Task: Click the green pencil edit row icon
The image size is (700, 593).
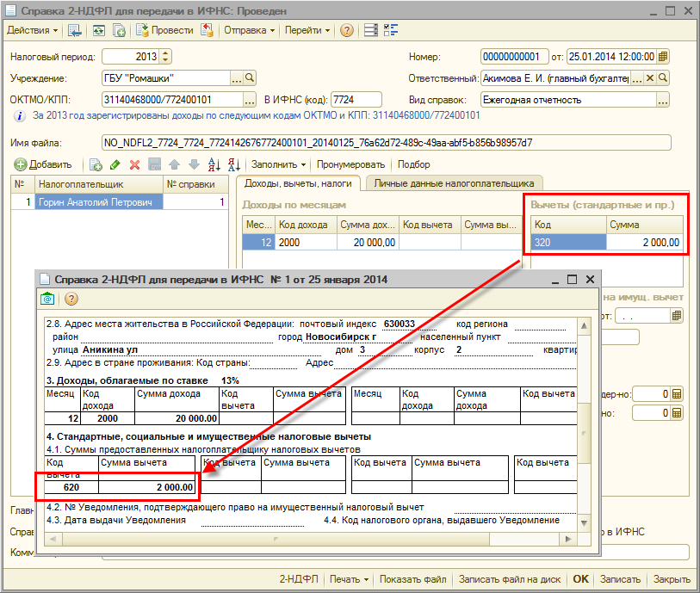Action: coord(115,164)
